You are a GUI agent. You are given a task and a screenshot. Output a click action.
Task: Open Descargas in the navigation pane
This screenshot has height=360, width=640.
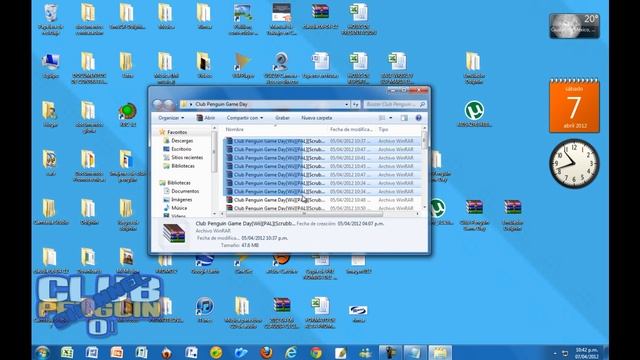[182, 141]
